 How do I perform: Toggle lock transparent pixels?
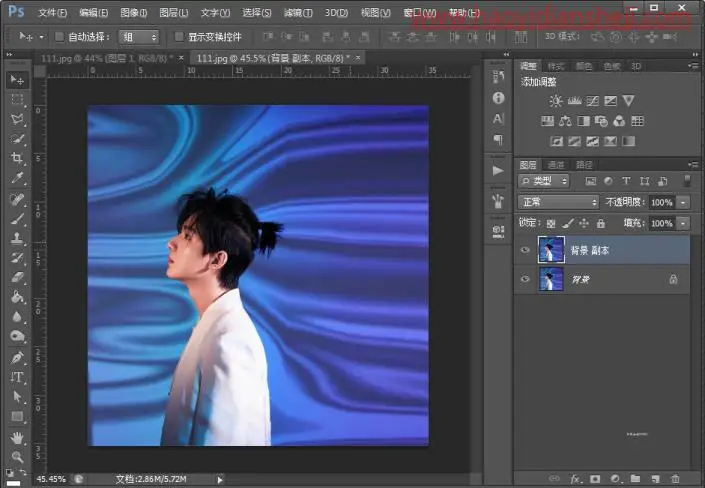click(551, 224)
